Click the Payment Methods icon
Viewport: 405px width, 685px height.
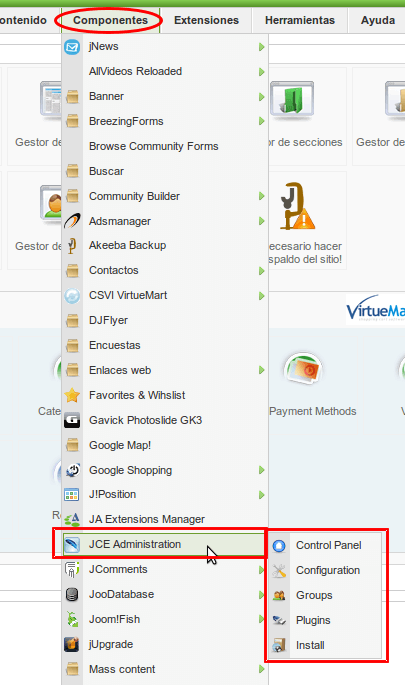click(303, 369)
